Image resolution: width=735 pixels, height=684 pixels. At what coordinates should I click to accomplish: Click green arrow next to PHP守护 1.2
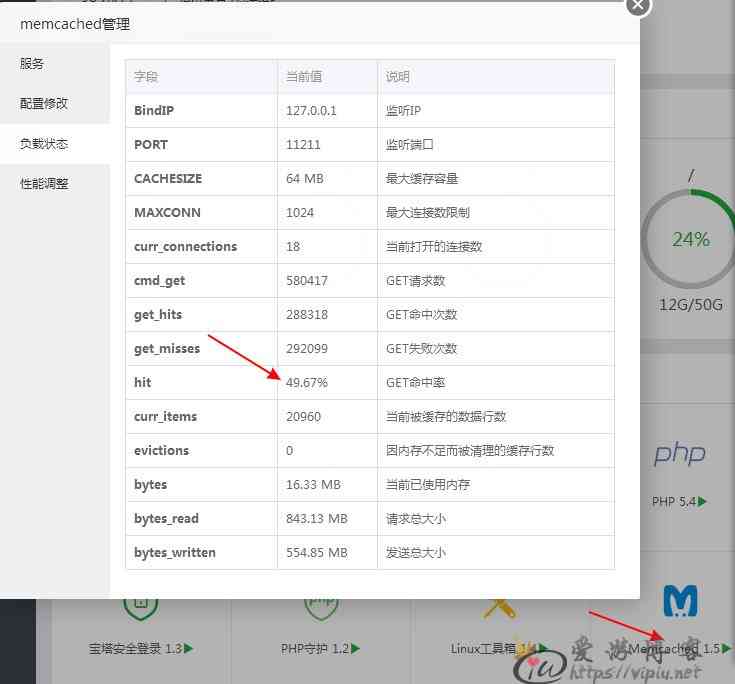(x=355, y=648)
